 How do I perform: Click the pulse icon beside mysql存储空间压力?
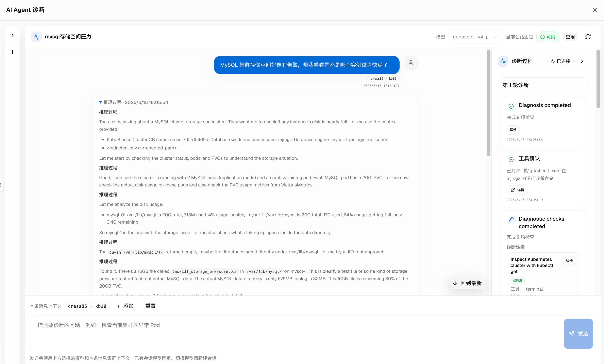[36, 37]
